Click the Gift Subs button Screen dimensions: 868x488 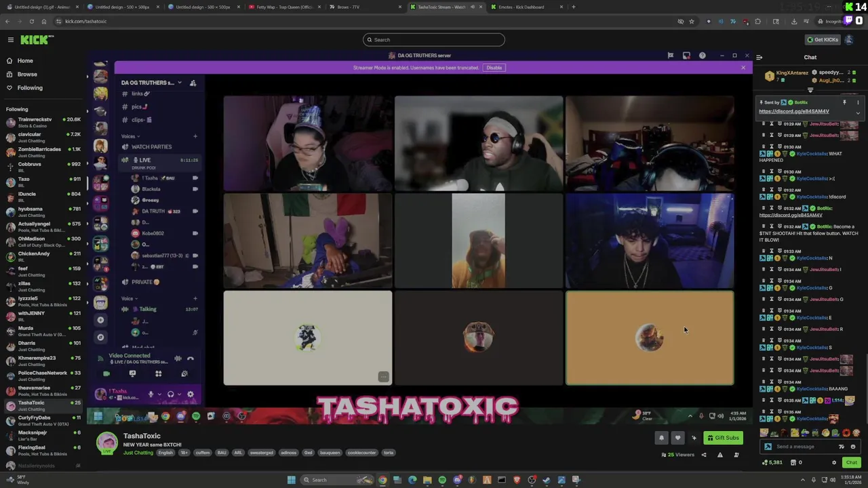pos(722,438)
